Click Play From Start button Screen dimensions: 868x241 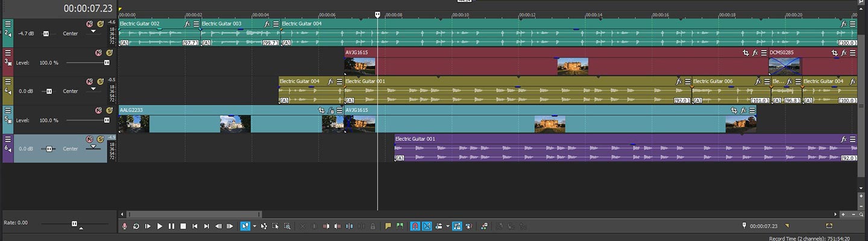point(148,226)
